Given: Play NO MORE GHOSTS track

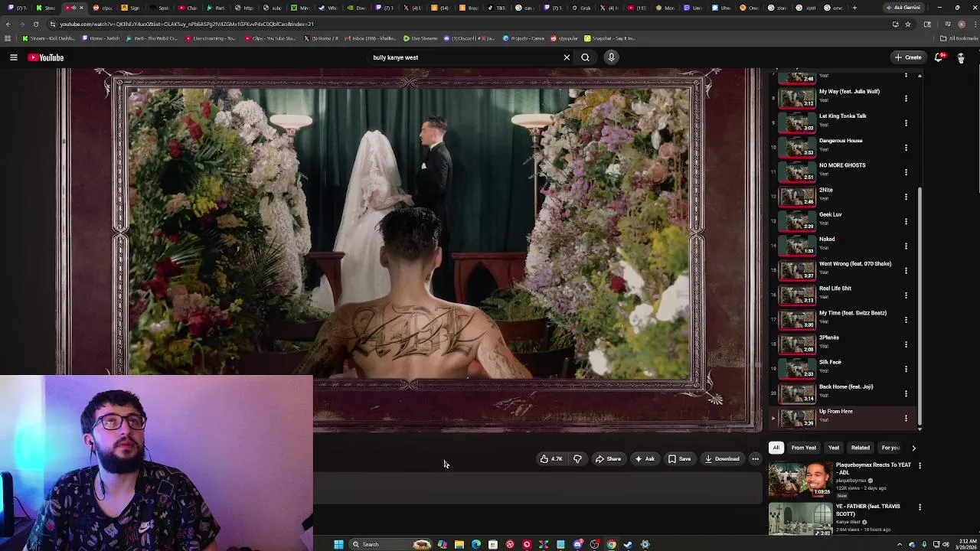Looking at the screenshot, I should pos(842,171).
